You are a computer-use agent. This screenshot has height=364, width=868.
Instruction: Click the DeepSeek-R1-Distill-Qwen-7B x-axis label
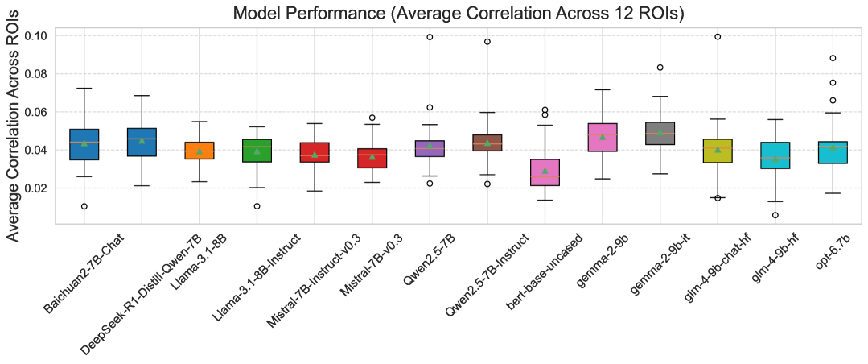pos(141,294)
